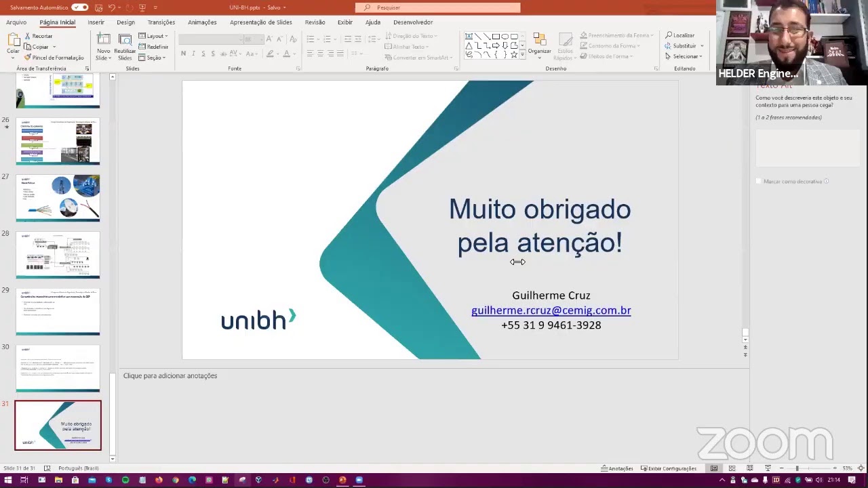Toggle italic (I) formatting

pos(193,54)
